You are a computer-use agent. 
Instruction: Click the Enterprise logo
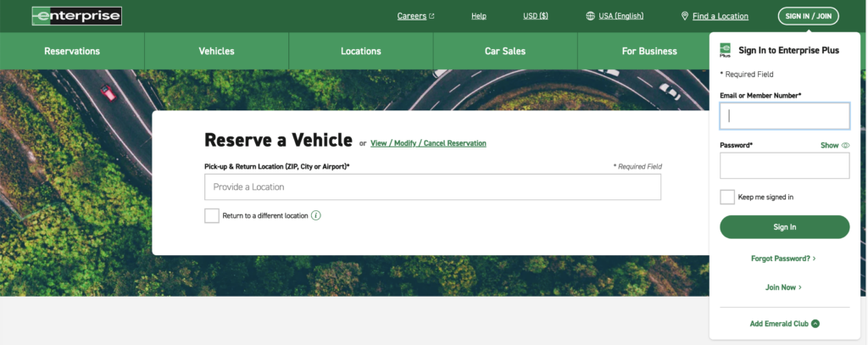76,16
